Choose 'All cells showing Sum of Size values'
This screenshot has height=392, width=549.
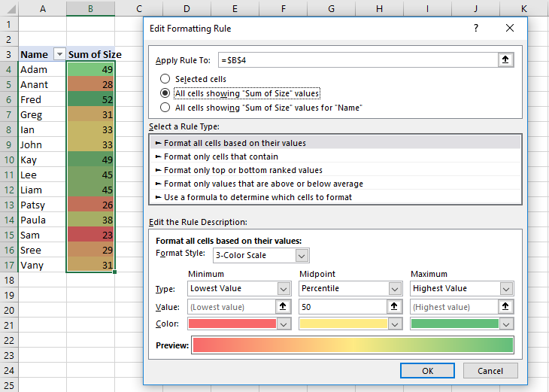165,93
